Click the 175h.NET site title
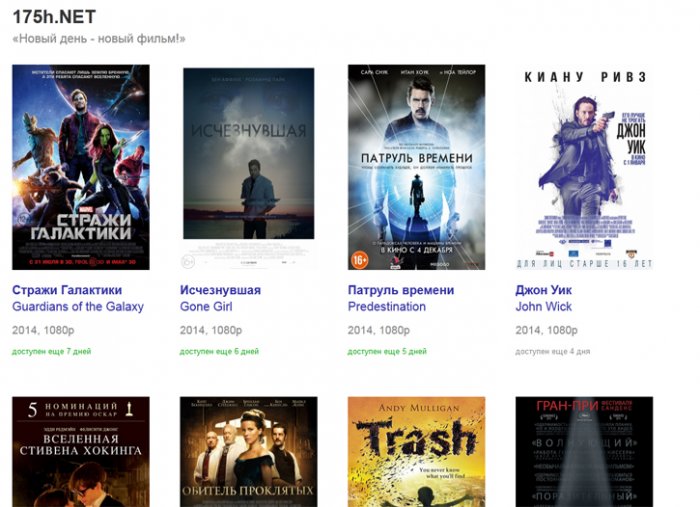 click(53, 16)
